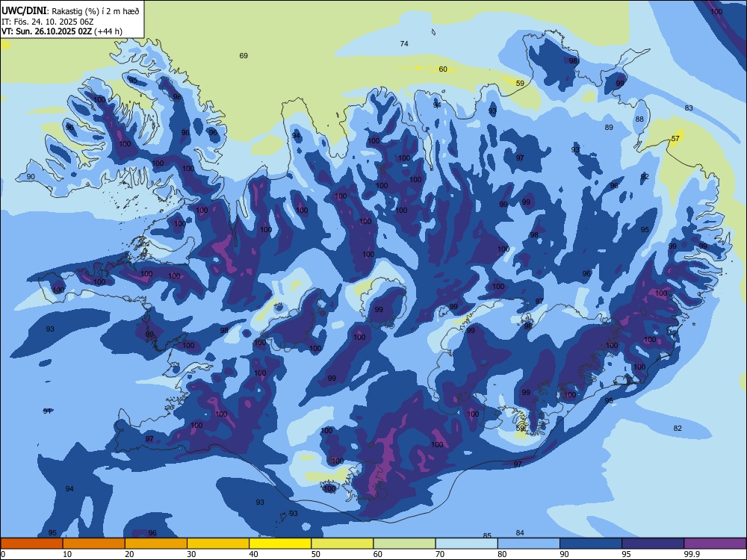Select the humidity value 57 on the map
Image resolution: width=747 pixels, height=560 pixels.
point(675,139)
